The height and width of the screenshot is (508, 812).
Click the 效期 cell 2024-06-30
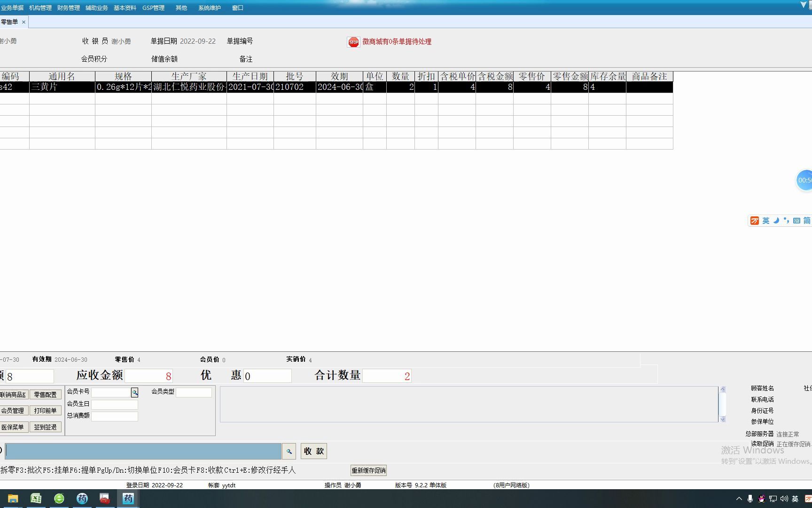tap(339, 87)
